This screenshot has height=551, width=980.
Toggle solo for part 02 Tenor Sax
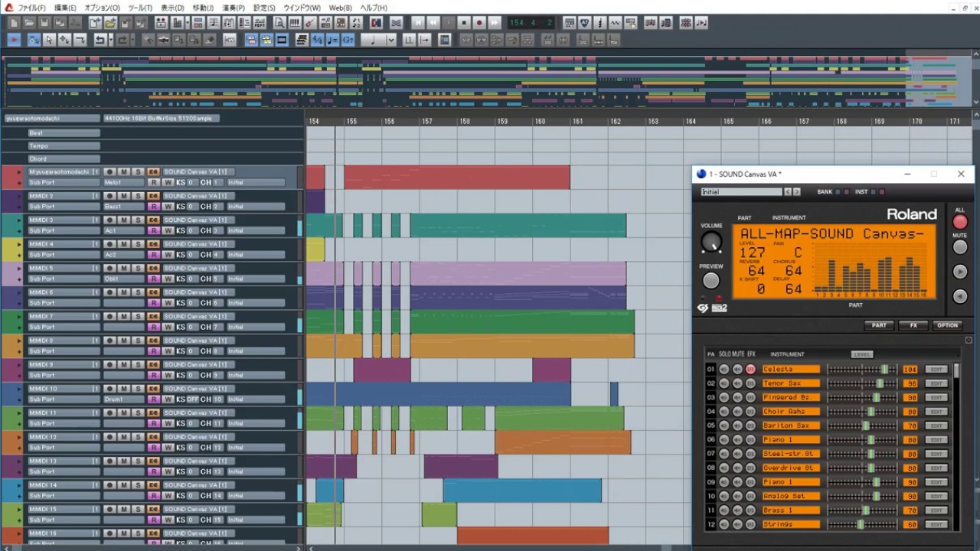coord(724,383)
